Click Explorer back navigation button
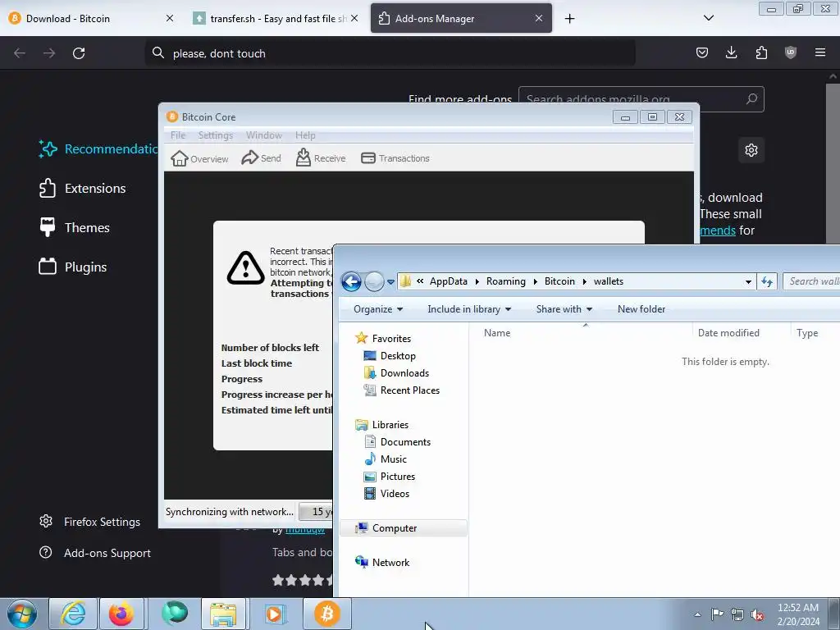This screenshot has height=630, width=840. click(x=351, y=281)
